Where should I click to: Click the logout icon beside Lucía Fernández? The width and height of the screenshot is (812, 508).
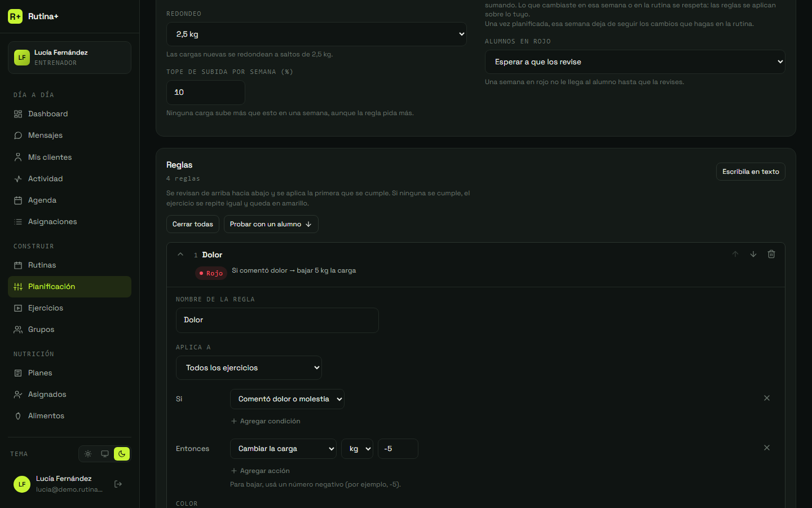[118, 484]
